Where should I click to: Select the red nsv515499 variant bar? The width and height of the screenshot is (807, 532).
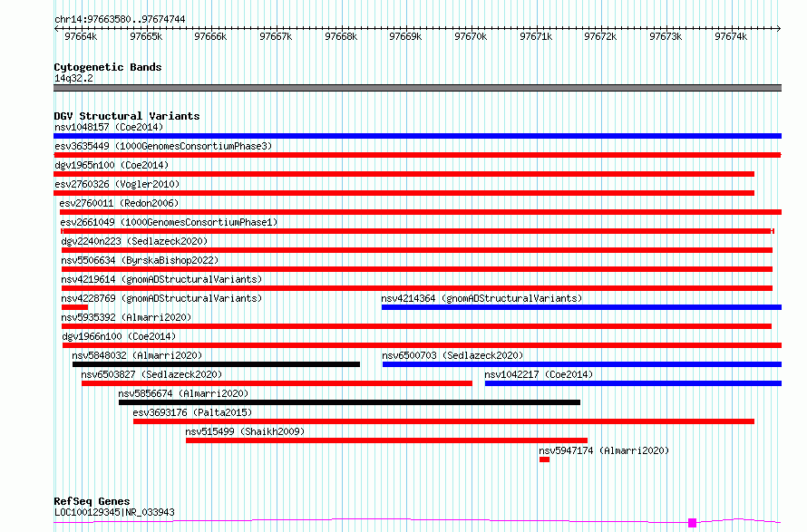pyautogui.click(x=386, y=441)
